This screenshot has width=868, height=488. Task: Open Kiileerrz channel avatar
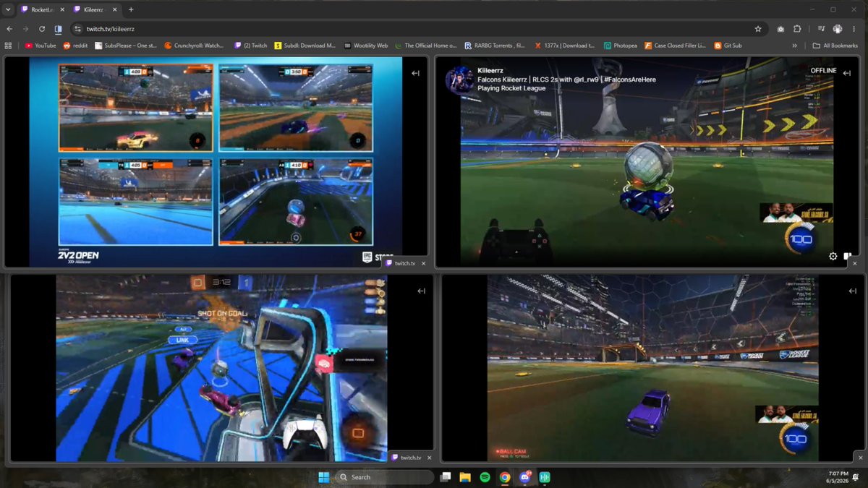(459, 80)
